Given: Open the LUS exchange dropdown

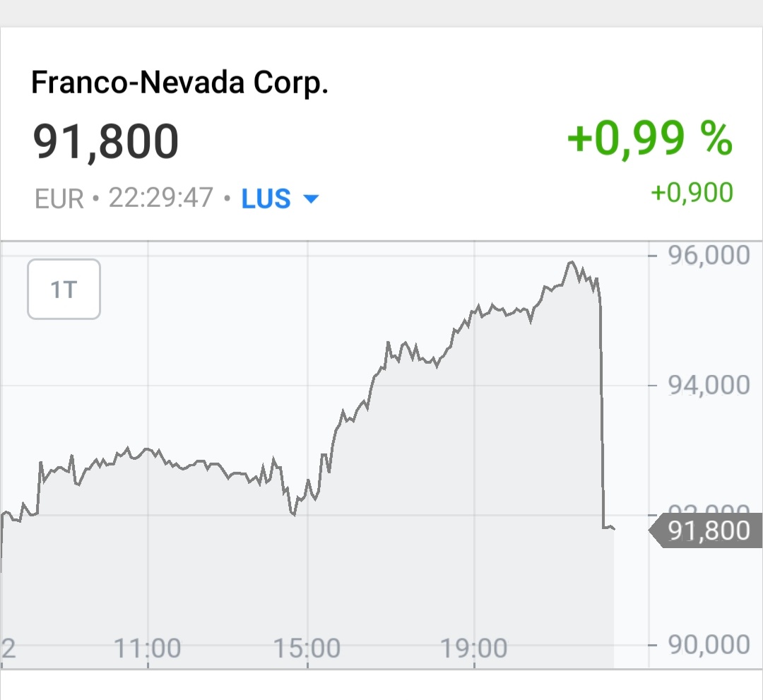Looking at the screenshot, I should (x=279, y=199).
